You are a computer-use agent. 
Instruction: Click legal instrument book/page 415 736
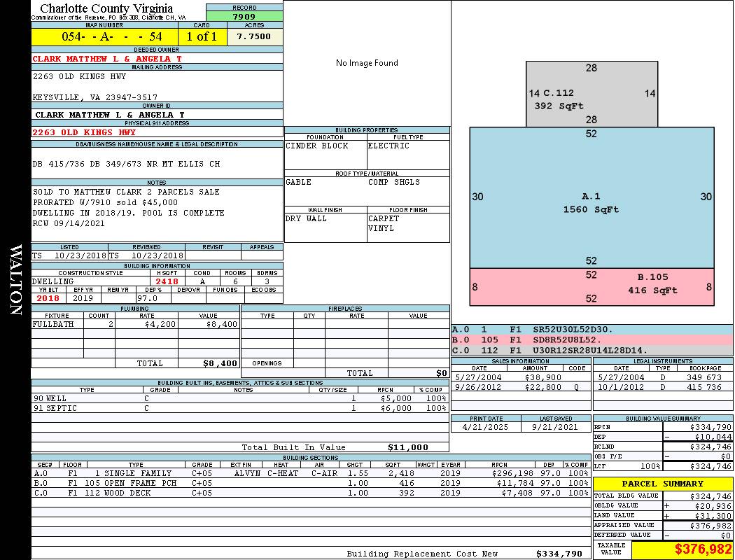pyautogui.click(x=704, y=387)
